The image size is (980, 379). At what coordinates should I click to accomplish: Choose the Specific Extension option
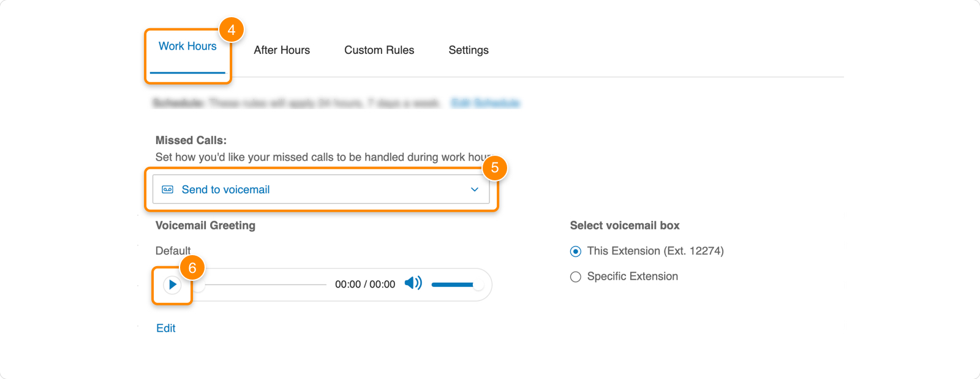coord(575,277)
